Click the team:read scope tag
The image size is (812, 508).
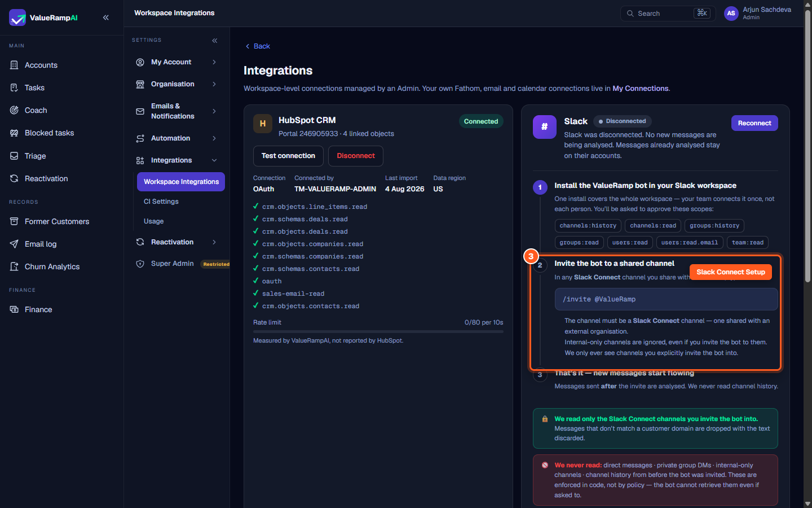click(x=748, y=243)
